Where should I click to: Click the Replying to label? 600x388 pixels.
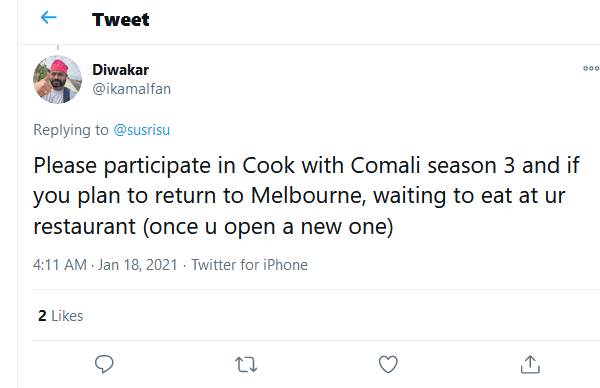pos(71,130)
